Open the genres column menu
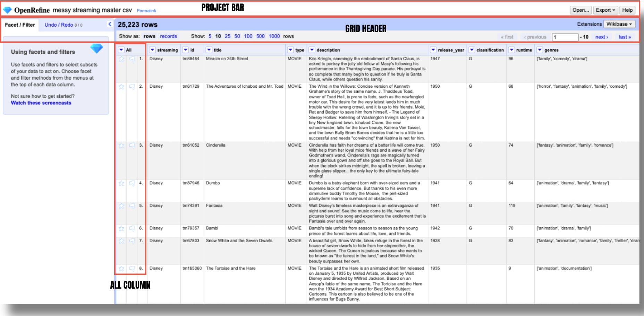Image resolution: width=644 pixels, height=316 pixels. (x=540, y=50)
